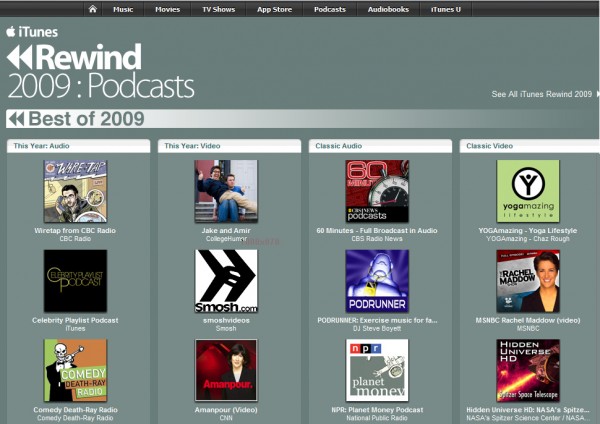This screenshot has width=600, height=424.
Task: Click Celebrity Playlist Podcast title
Action: click(75, 320)
